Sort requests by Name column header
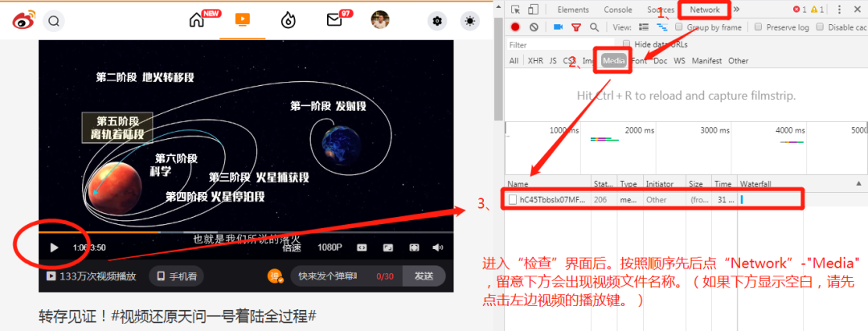 (x=548, y=183)
